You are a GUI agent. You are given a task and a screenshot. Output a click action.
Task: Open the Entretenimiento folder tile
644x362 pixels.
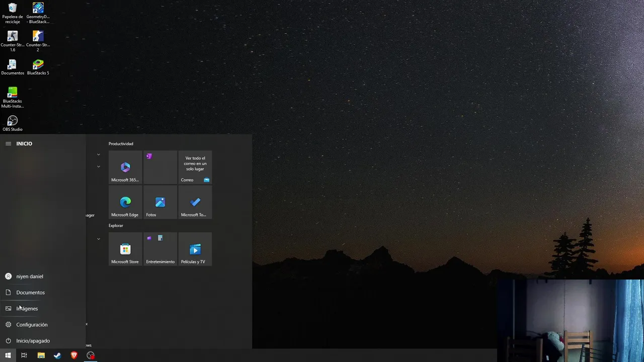pos(160,249)
